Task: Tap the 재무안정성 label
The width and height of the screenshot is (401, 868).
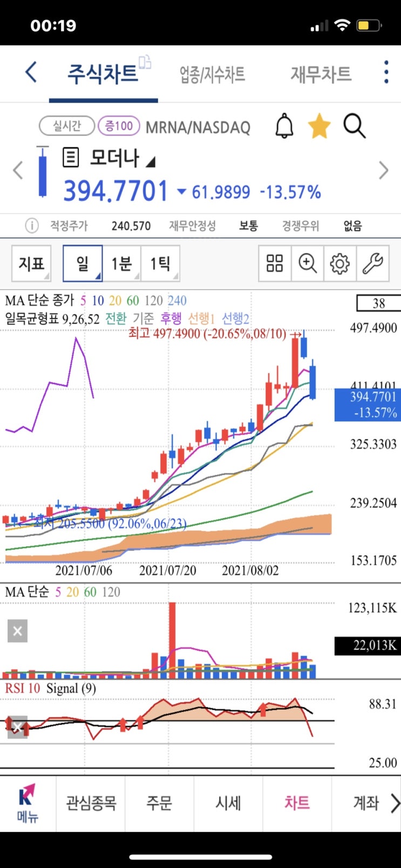Action: [x=192, y=226]
